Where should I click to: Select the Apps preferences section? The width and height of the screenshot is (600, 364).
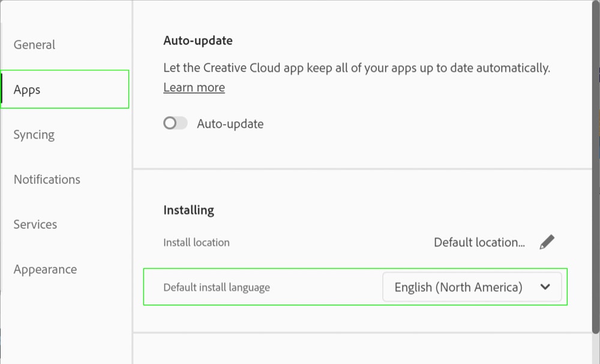(65, 89)
